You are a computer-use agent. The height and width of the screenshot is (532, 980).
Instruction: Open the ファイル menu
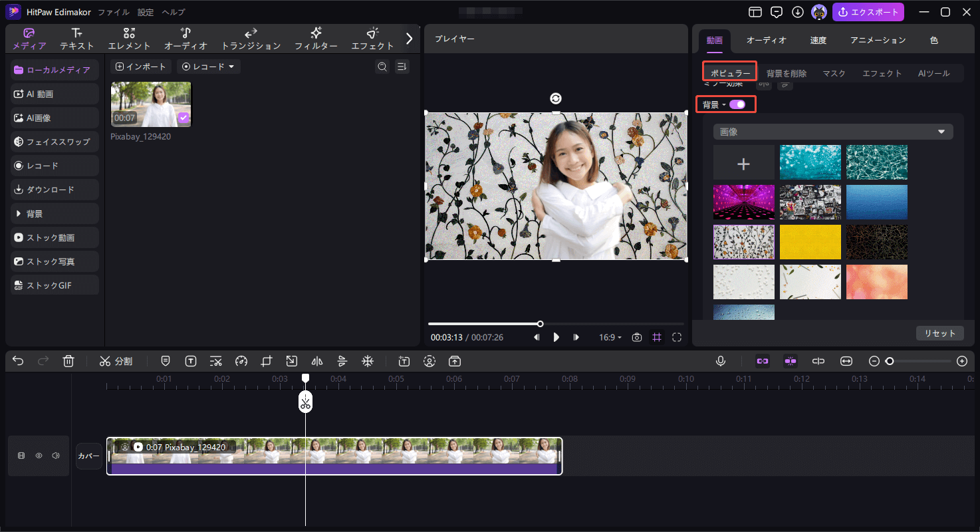113,12
